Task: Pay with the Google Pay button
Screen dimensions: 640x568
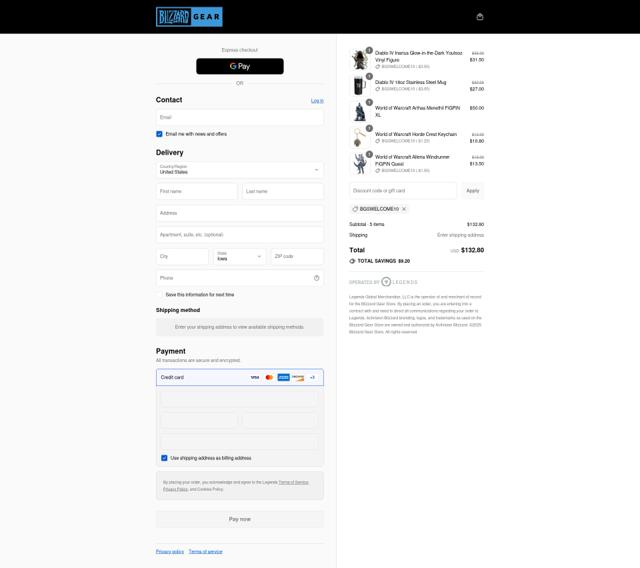Action: tap(240, 66)
